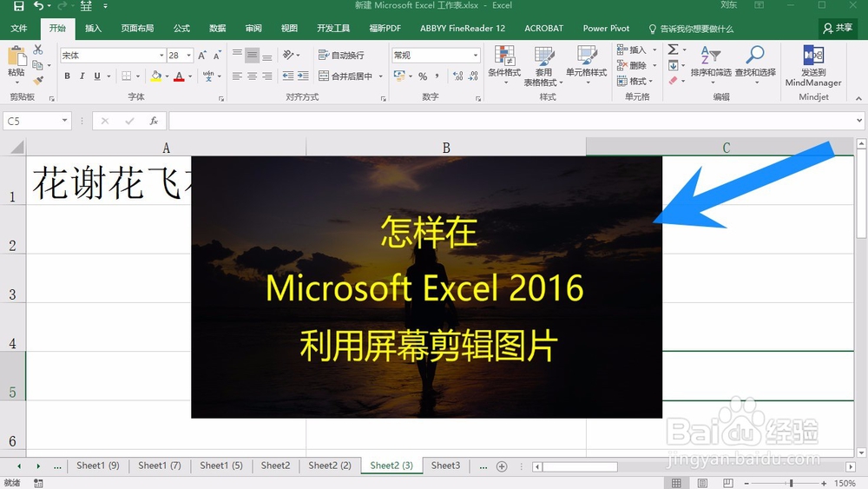This screenshot has height=489, width=868.
Task: Open the font size dropdown showing 28
Action: click(188, 56)
